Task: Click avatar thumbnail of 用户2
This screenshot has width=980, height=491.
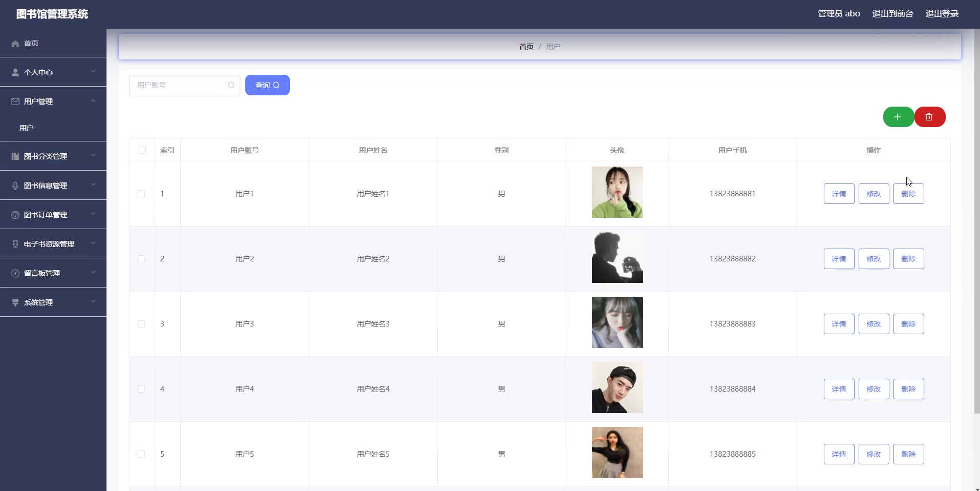Action: 617,257
